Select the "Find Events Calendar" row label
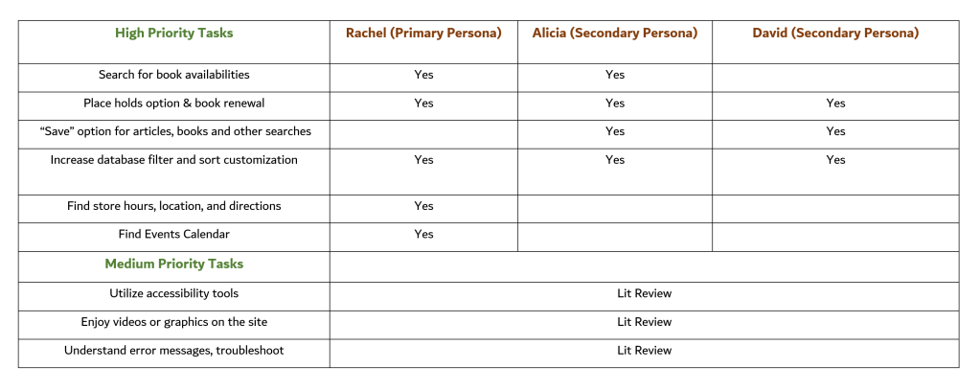This screenshot has width=980, height=391. (173, 234)
